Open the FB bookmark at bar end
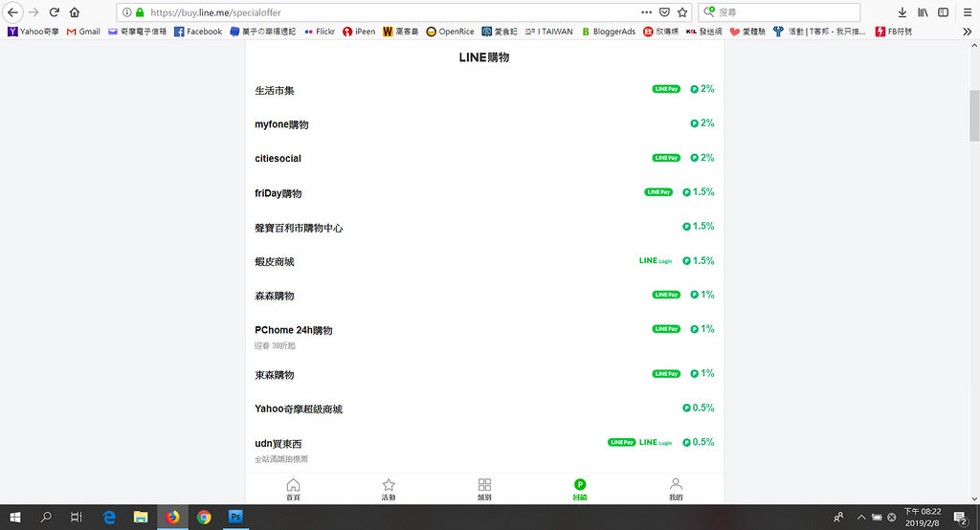This screenshot has width=980, height=530. (893, 32)
